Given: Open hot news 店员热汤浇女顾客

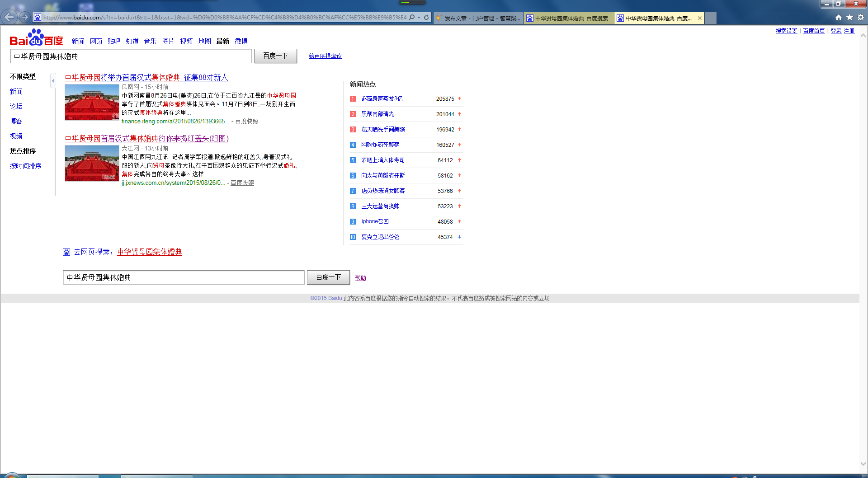Looking at the screenshot, I should coord(383,191).
